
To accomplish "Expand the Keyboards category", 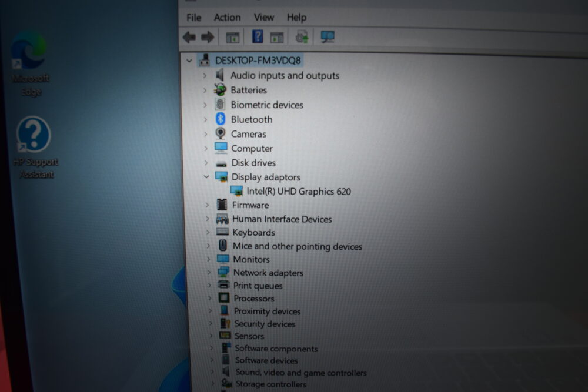I will [x=208, y=232].
